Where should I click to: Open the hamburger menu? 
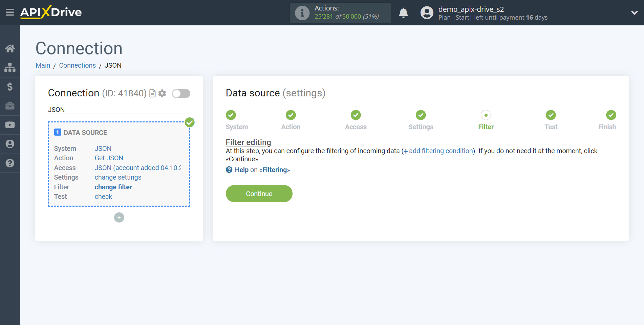[10, 13]
